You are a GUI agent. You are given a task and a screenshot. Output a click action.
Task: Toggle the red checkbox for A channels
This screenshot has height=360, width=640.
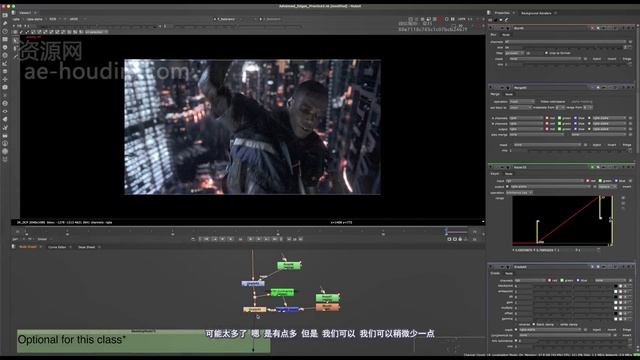click(x=547, y=118)
